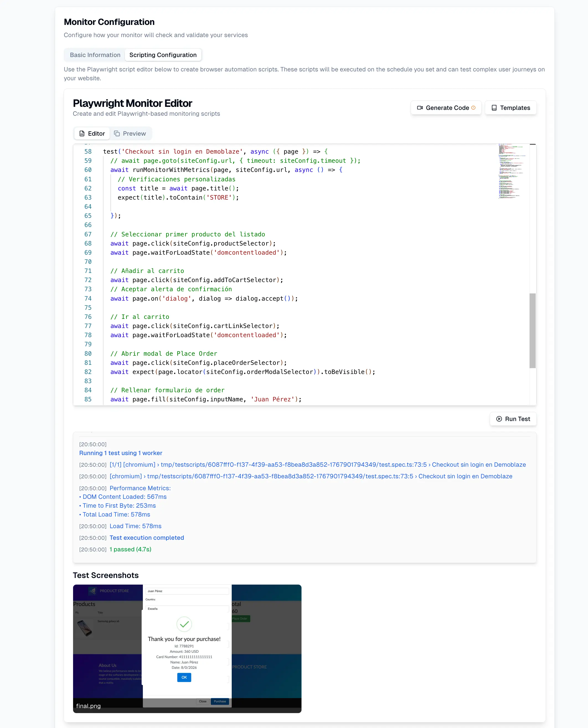Click the book icon on Templates button
Viewport: 588px width, 728px height.
pos(494,108)
